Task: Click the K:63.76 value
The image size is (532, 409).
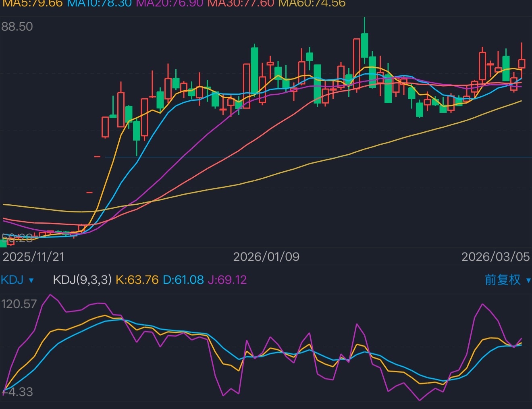Action: (x=137, y=280)
